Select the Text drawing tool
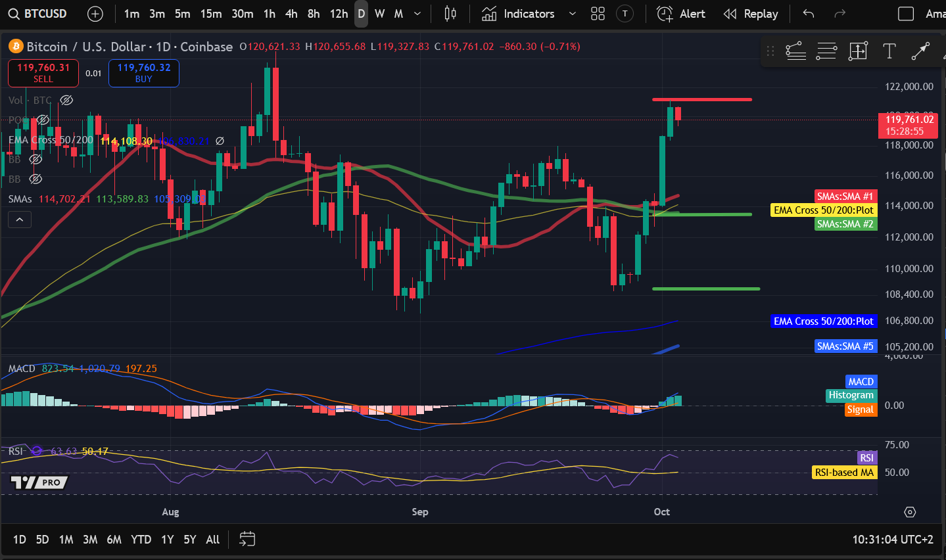This screenshot has width=946, height=560. coord(889,51)
